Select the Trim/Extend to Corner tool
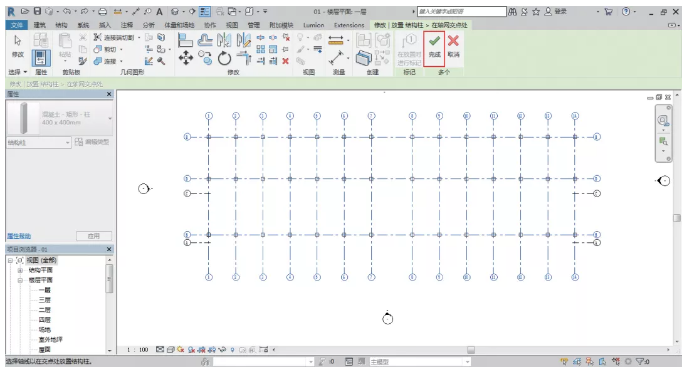Viewport: 690px width, 370px height. click(243, 58)
